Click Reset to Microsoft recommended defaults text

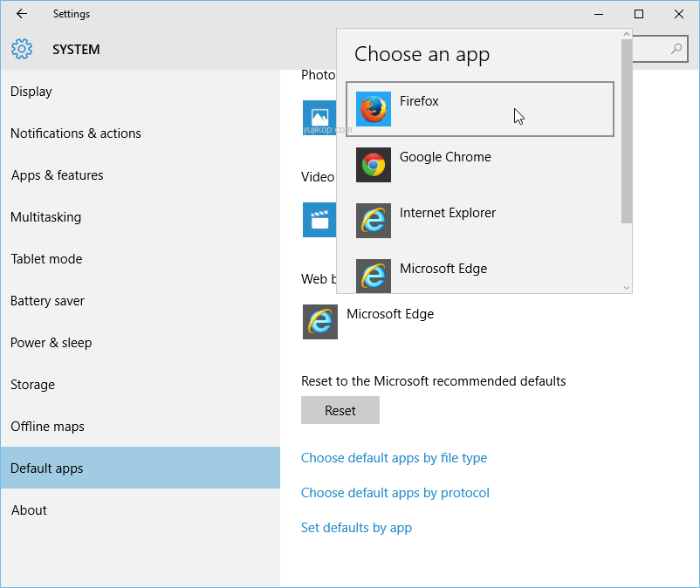click(434, 381)
